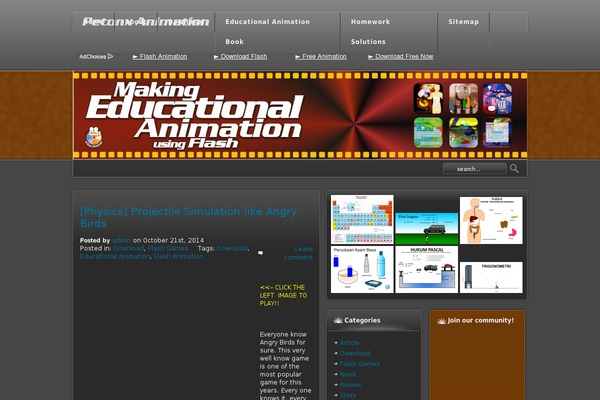Open the human anatomy app icon in banner
The height and width of the screenshot is (400, 600).
(428, 99)
